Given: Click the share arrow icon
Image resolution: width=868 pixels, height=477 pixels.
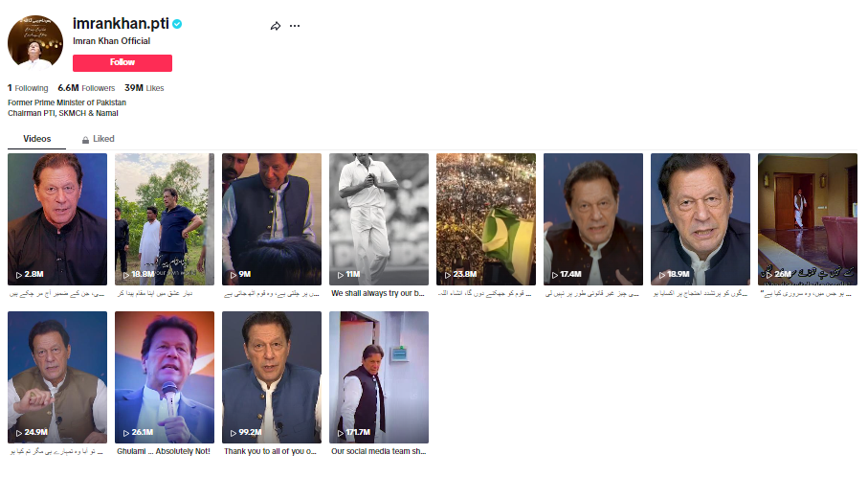Looking at the screenshot, I should pyautogui.click(x=276, y=26).
